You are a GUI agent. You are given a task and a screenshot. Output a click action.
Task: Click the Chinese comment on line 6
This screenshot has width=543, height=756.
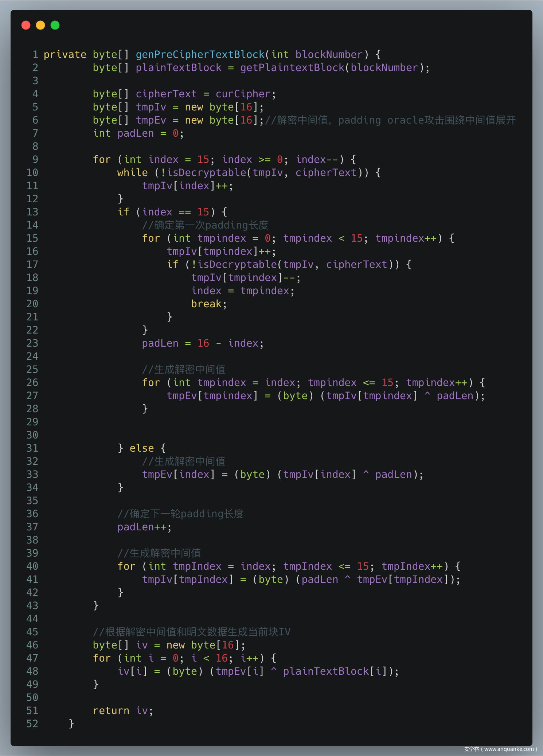point(390,120)
